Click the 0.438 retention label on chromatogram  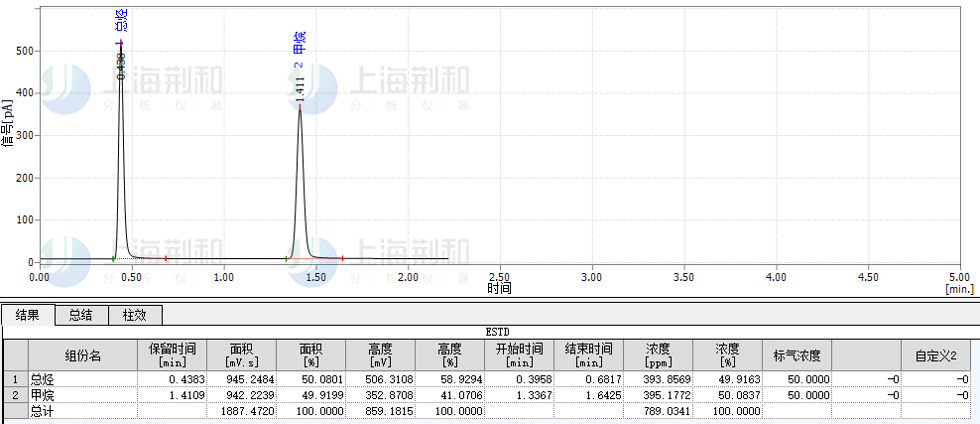pyautogui.click(x=121, y=66)
